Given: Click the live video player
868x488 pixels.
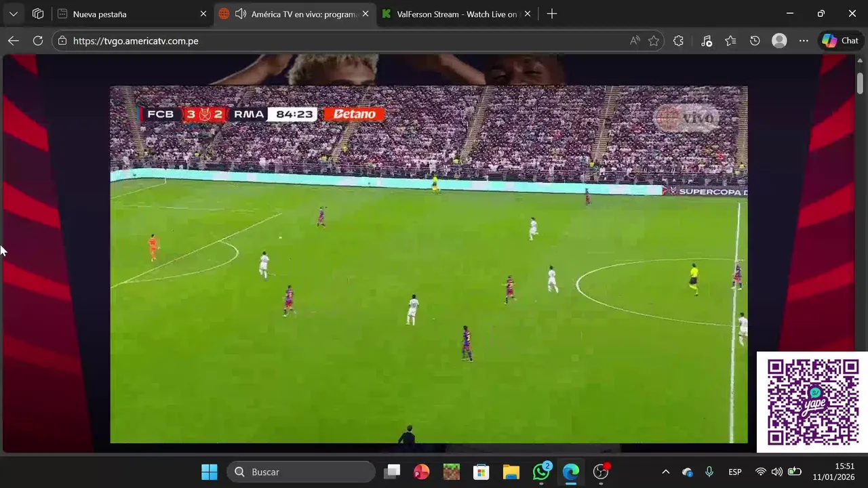Looking at the screenshot, I should [x=429, y=264].
